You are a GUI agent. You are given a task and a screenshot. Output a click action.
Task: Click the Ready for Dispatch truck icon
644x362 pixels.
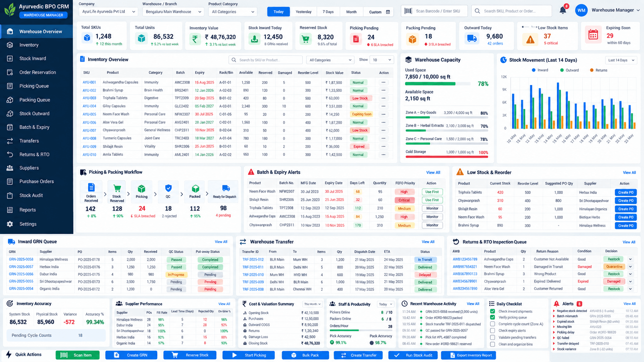[x=226, y=188]
